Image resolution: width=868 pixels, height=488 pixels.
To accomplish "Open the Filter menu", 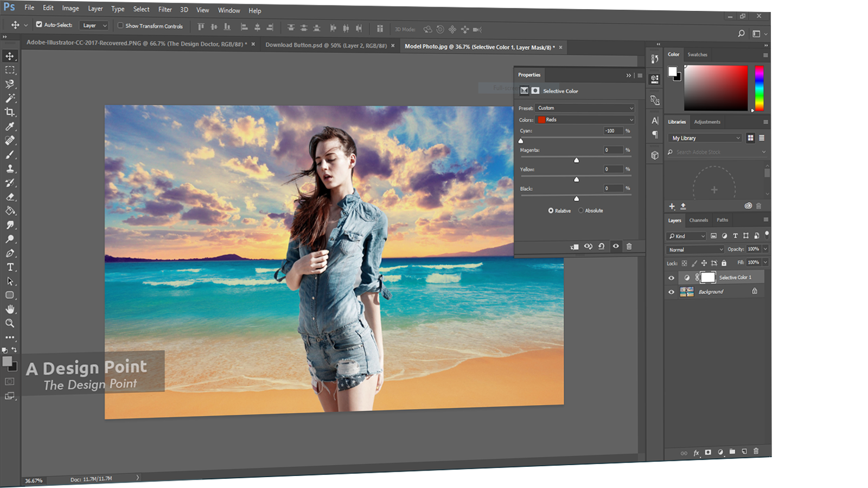I will (165, 9).
